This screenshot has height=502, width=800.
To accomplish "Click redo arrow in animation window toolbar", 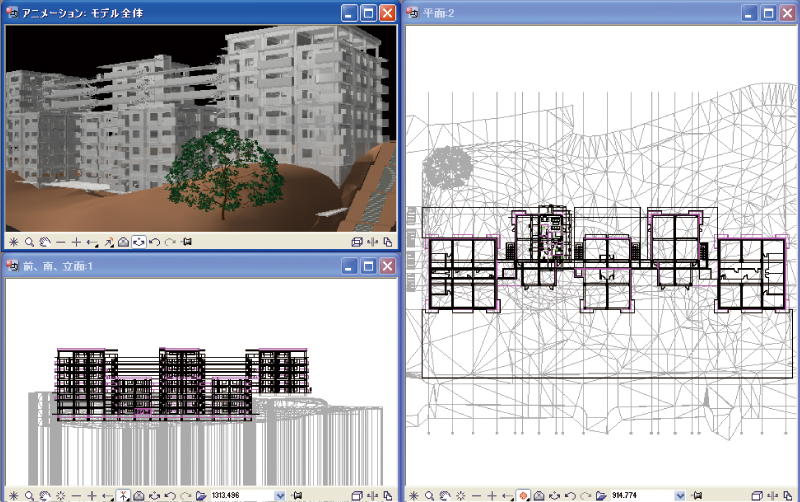I will pos(170,242).
